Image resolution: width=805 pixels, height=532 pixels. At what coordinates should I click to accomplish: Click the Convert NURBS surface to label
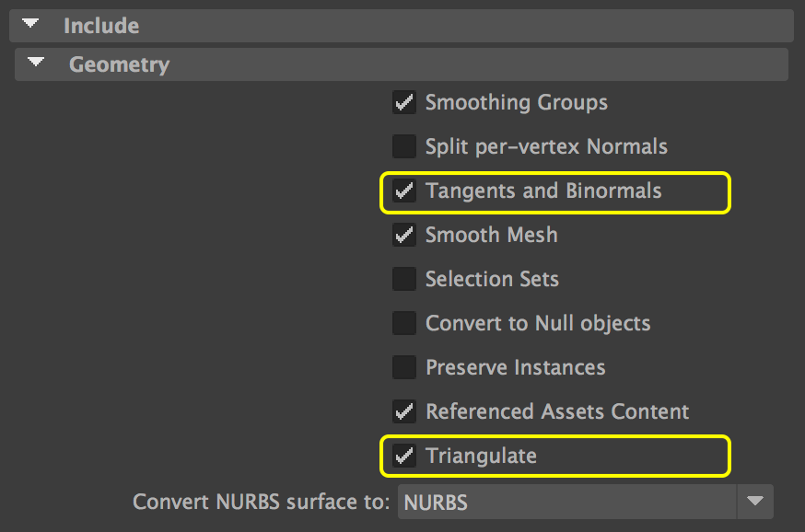262,503
